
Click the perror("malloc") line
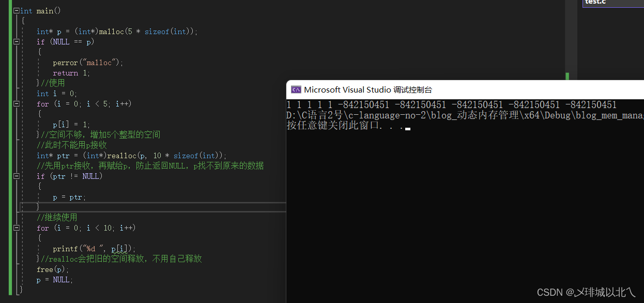point(88,63)
